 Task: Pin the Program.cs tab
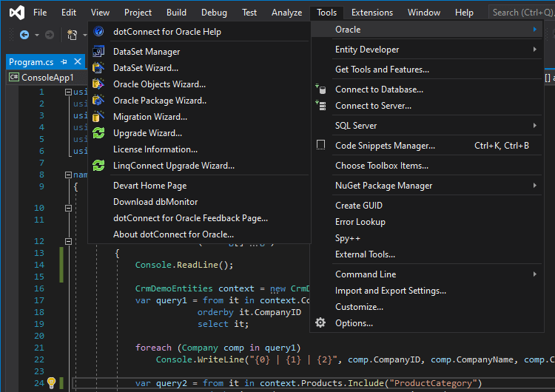click(64, 62)
